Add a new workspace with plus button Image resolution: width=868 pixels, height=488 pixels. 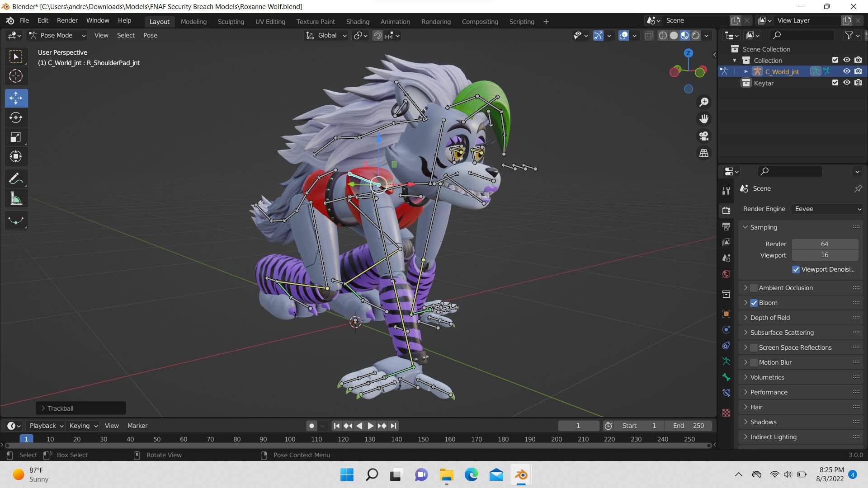546,22
